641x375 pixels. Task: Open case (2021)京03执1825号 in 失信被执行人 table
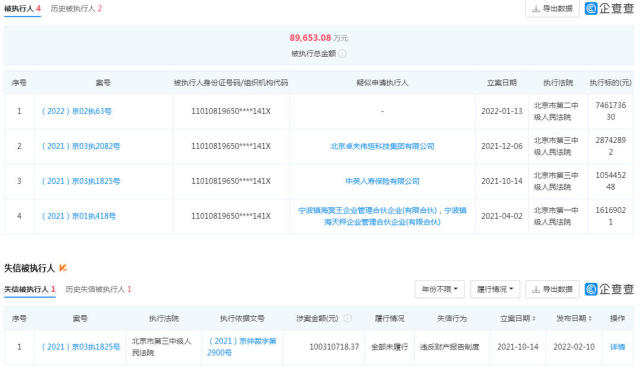click(x=81, y=347)
